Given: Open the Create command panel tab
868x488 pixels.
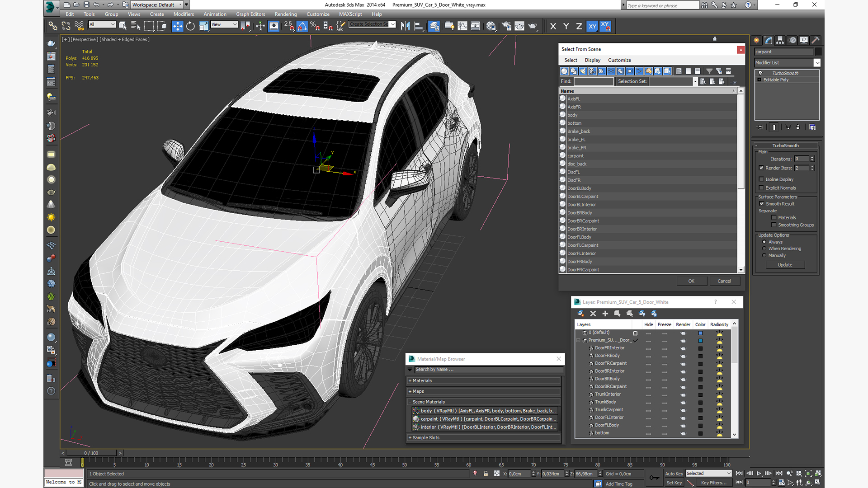Looking at the screenshot, I should (x=757, y=40).
